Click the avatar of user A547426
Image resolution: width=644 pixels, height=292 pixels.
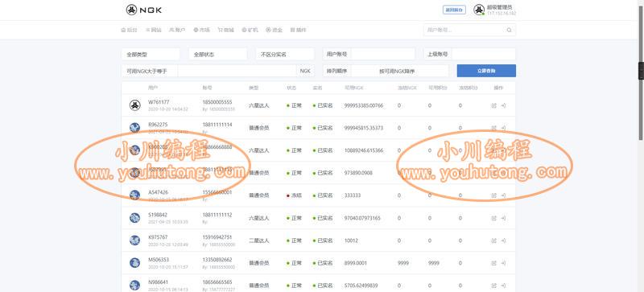[x=134, y=195]
